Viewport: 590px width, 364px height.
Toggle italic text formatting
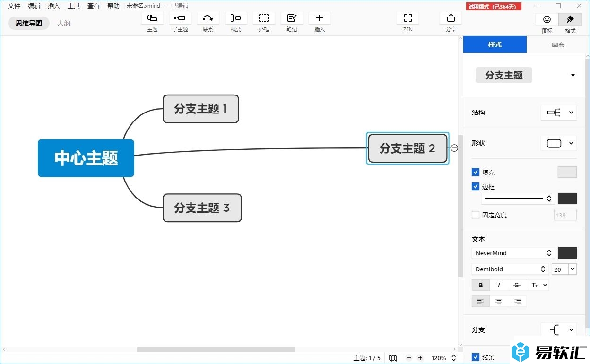point(499,285)
